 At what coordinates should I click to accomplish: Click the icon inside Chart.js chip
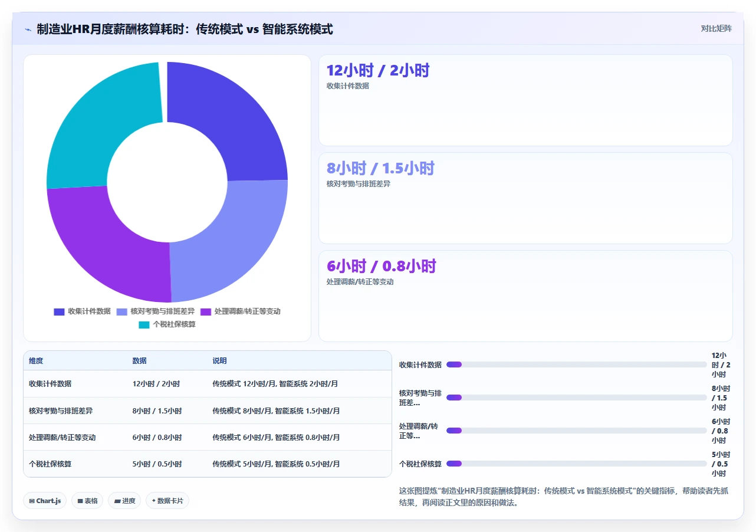tap(31, 501)
